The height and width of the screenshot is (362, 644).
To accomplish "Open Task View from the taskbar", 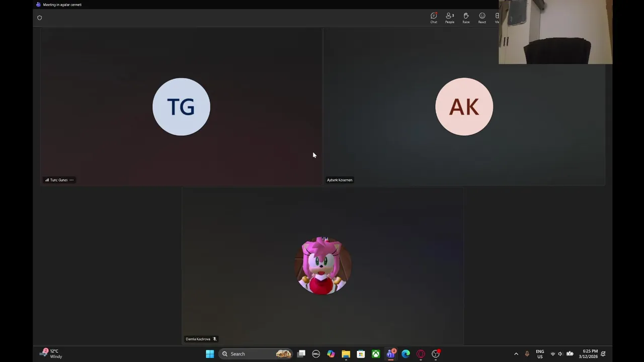I will (301, 354).
